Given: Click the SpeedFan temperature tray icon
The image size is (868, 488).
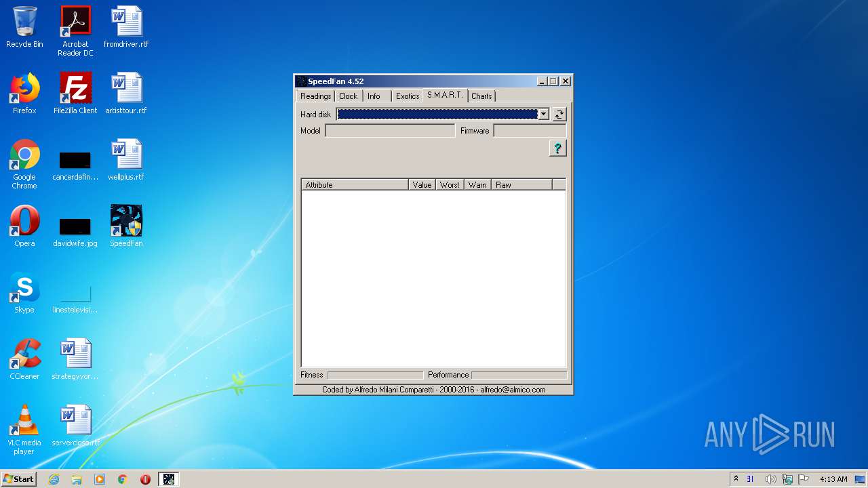Looking at the screenshot, I should [750, 479].
